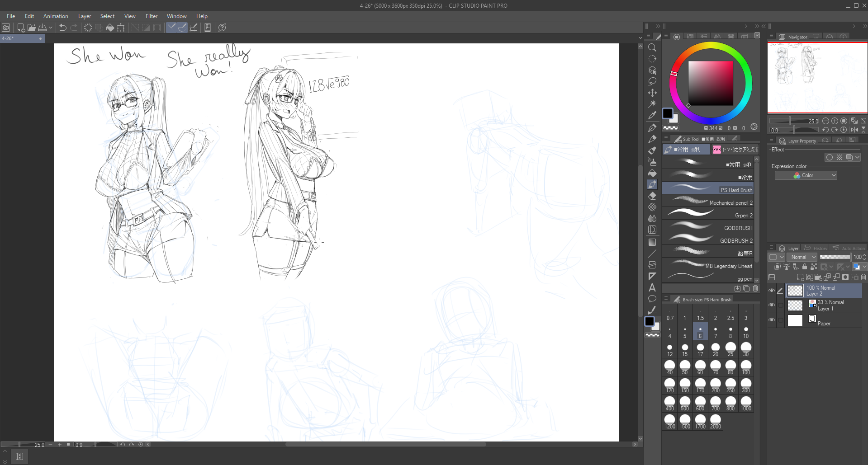Delete sub tool with trash icon

[755, 288]
